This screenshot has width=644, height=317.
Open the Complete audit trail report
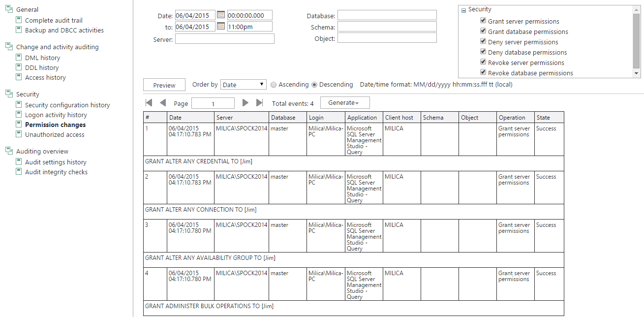click(x=54, y=20)
